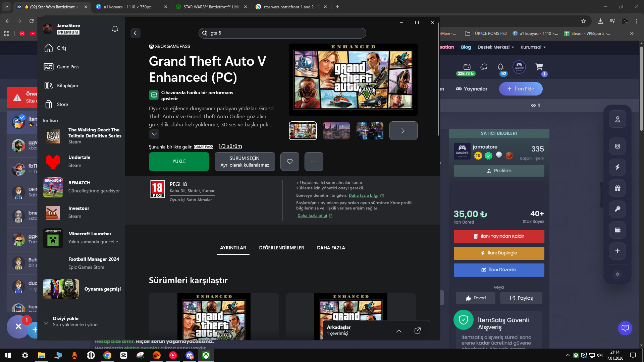The image size is (644, 362).
Task: Show more bookmarks overflow chevron
Action: coord(632,34)
